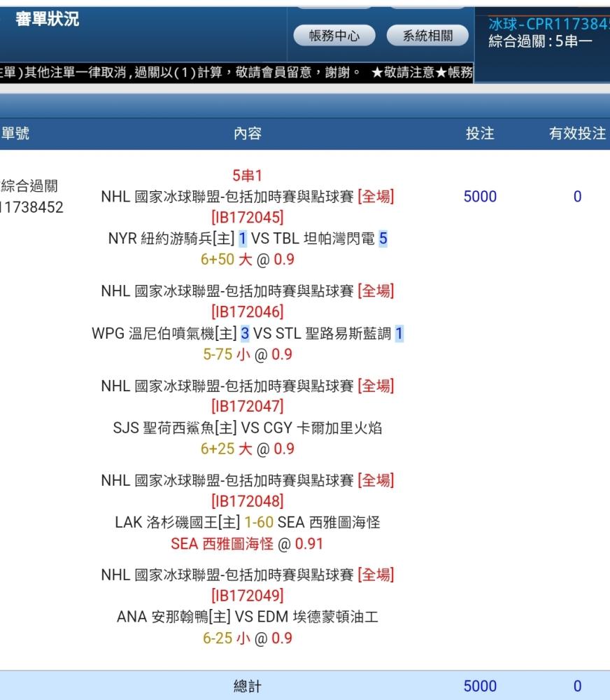This screenshot has height=700, width=610.
Task: Select match code [IB172046]
Action: 248,311
